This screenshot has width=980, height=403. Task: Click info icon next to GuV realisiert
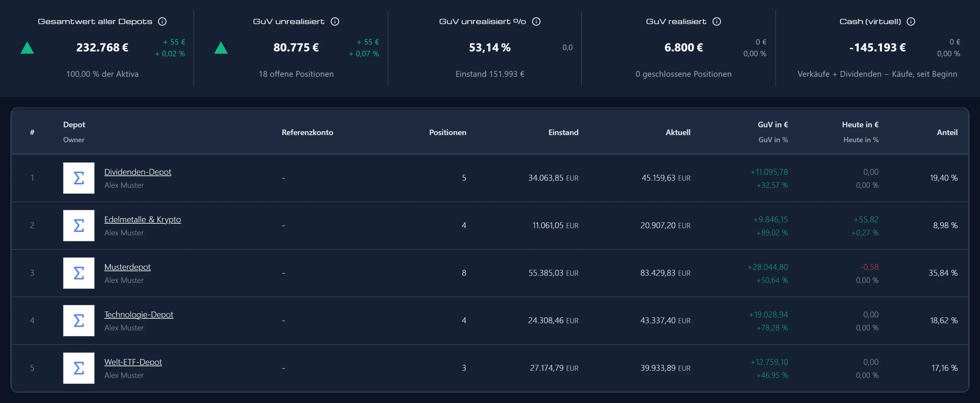pos(717,22)
